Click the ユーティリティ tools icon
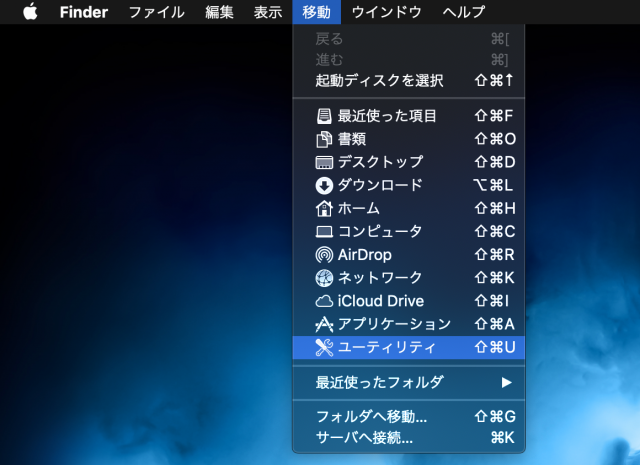The width and height of the screenshot is (640, 465). [324, 348]
